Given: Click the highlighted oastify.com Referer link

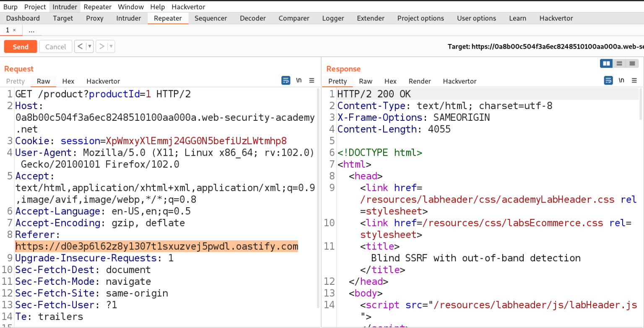Looking at the screenshot, I should tap(156, 246).
